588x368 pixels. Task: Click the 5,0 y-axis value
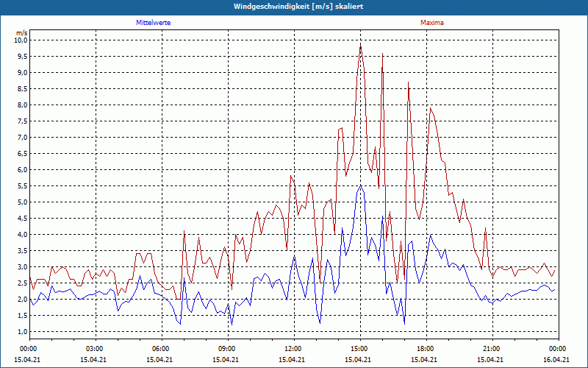click(x=23, y=202)
